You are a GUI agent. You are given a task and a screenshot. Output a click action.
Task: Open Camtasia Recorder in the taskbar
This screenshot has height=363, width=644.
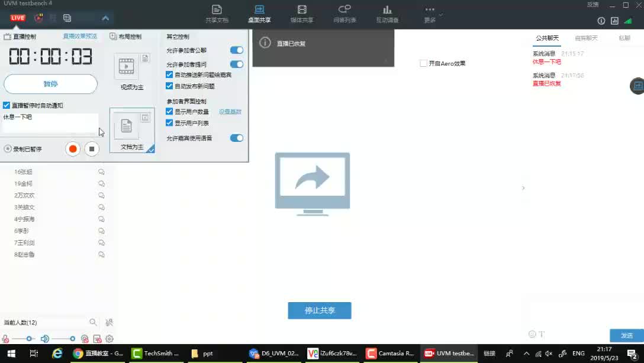[391, 353]
